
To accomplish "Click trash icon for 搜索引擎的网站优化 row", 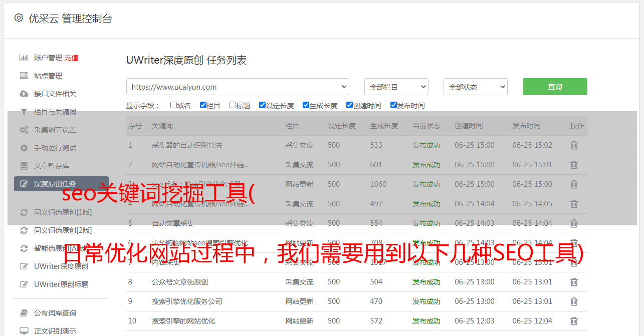I will pos(574,321).
